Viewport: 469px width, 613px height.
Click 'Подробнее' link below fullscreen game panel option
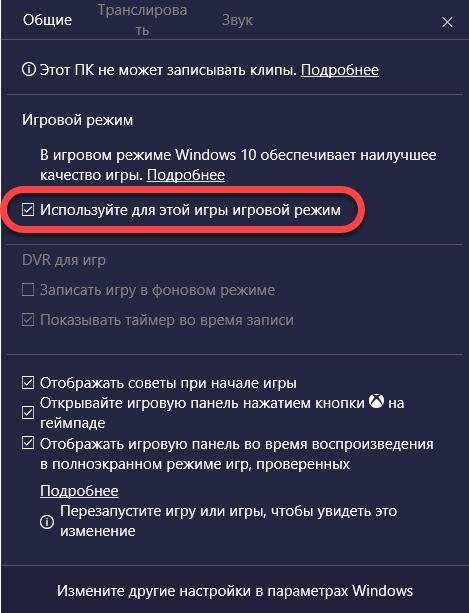(x=79, y=491)
